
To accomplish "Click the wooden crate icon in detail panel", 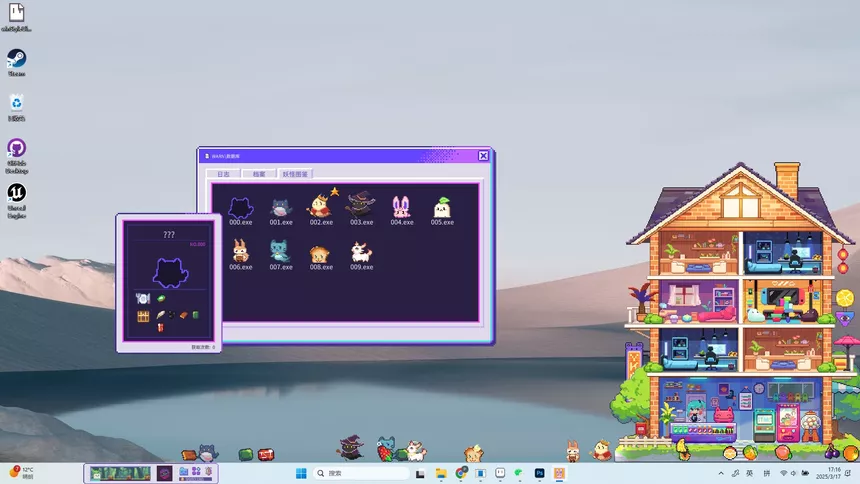I will 143,316.
